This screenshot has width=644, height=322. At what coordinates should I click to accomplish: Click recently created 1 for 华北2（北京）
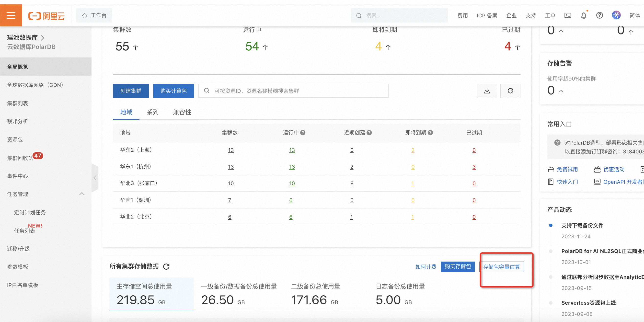click(x=352, y=217)
